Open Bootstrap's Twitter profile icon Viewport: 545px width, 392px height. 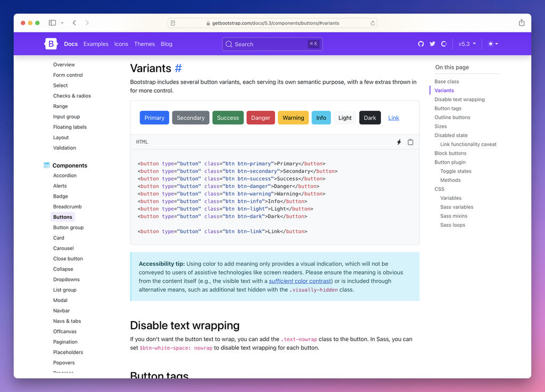(x=432, y=44)
